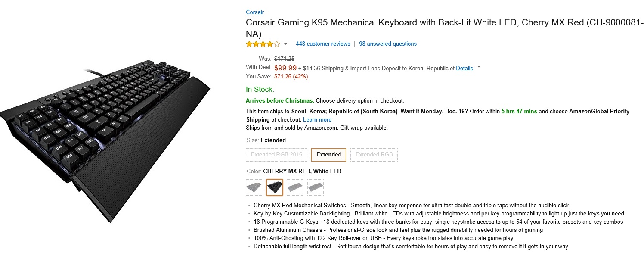Open the 448 customer reviews link

pos(323,44)
